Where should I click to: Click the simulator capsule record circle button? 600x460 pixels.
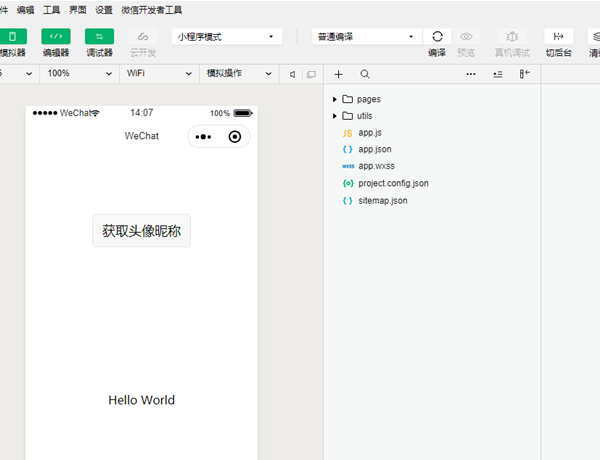click(234, 136)
